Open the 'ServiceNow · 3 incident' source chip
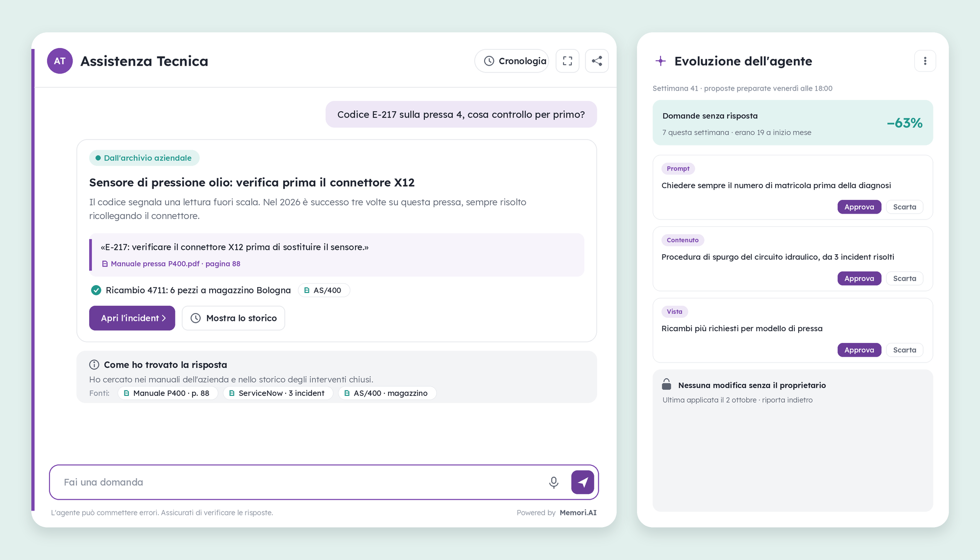980x560 pixels. coord(277,393)
